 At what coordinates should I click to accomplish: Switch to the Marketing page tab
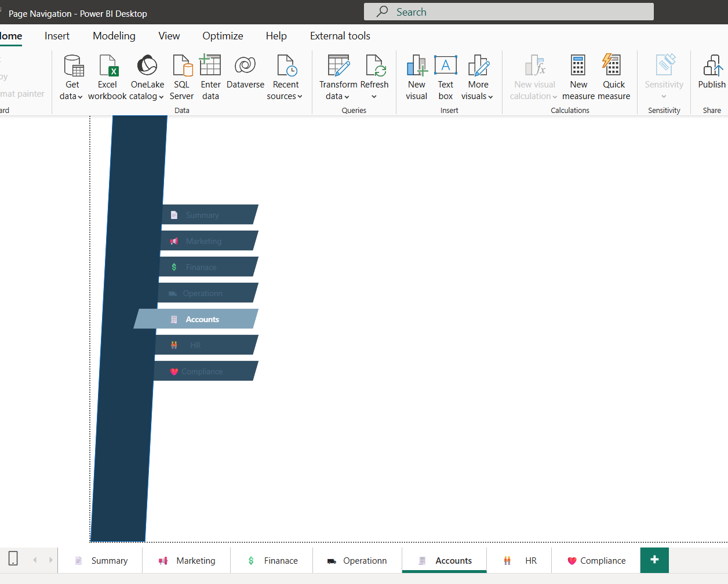pos(187,561)
